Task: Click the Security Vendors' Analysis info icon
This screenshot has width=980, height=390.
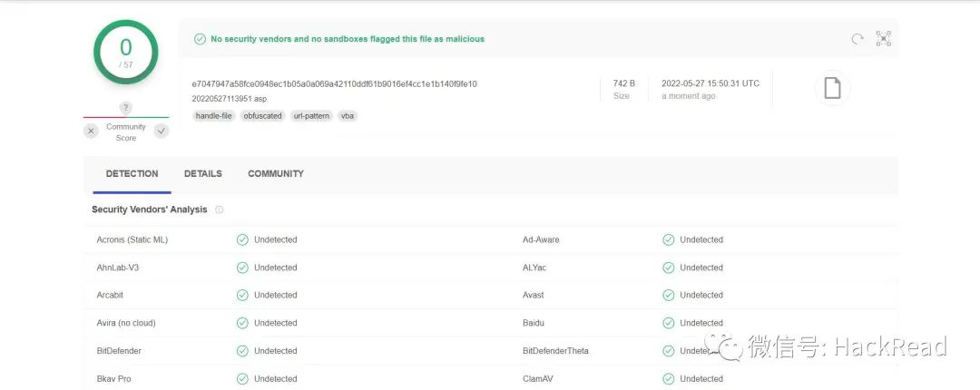Action: (x=219, y=210)
